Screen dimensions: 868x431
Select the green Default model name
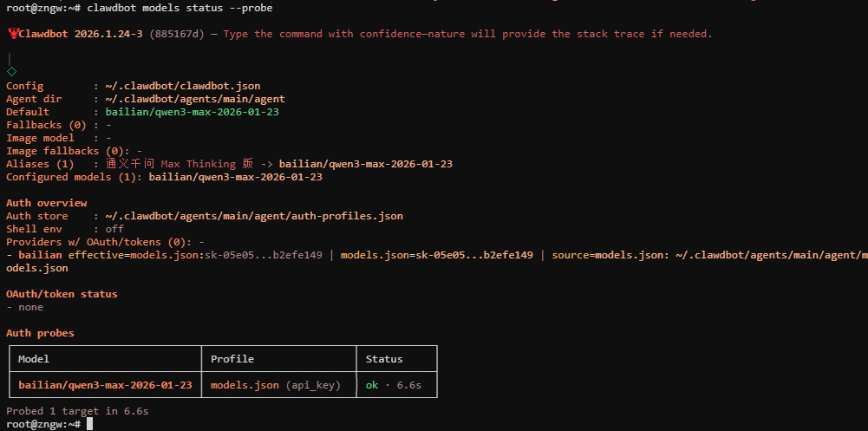click(x=192, y=112)
